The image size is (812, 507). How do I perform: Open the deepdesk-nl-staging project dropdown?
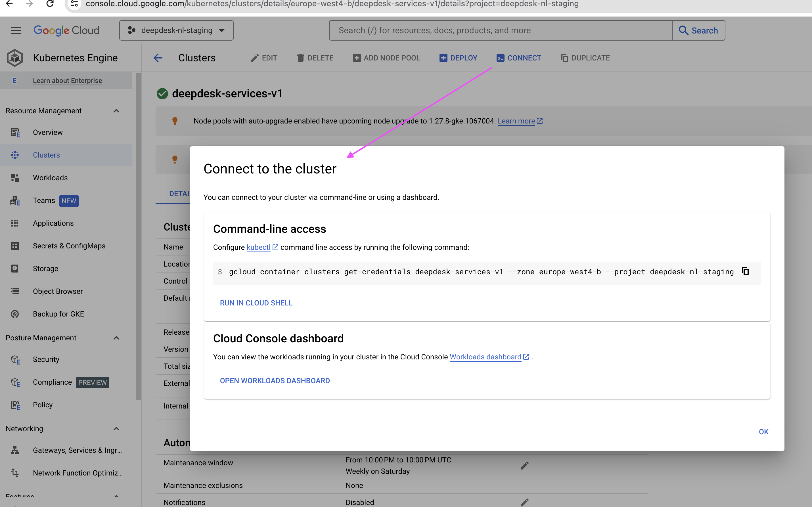click(176, 30)
